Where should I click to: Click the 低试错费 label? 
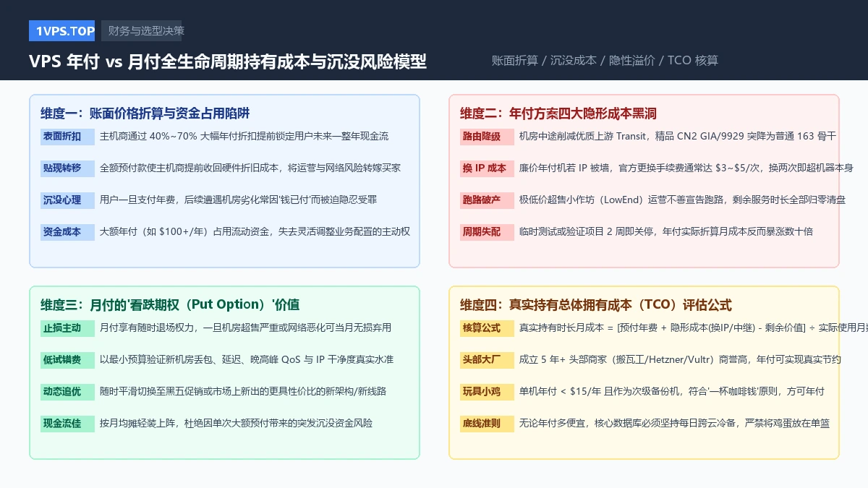[x=67, y=360]
